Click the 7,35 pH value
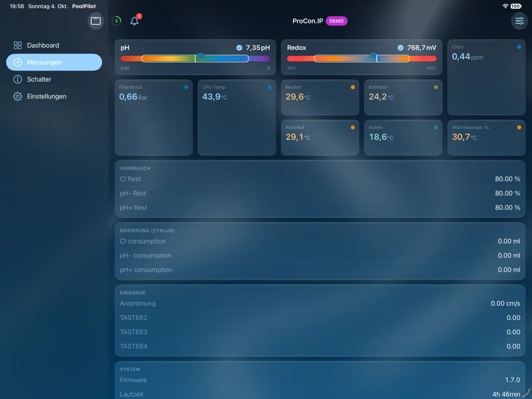 click(258, 48)
